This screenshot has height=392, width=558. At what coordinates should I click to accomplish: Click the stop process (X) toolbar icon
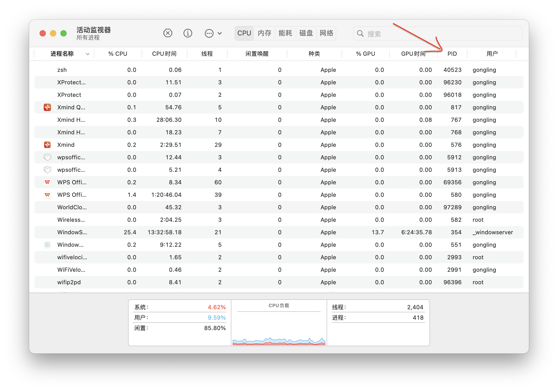[x=168, y=33]
